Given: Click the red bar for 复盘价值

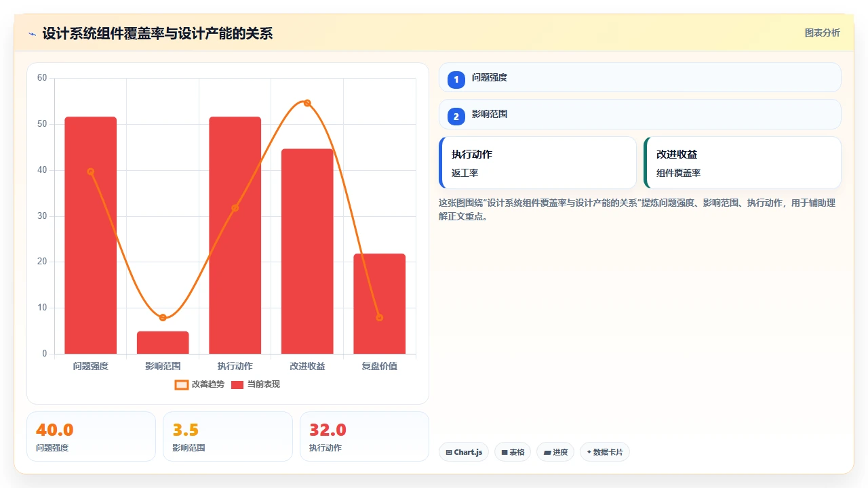Looking at the screenshot, I should [380, 304].
